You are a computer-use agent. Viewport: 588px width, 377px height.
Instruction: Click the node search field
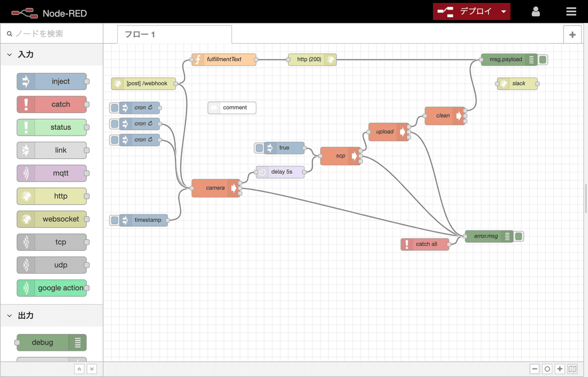pos(54,34)
